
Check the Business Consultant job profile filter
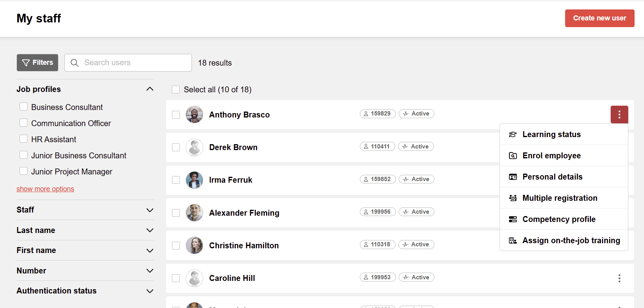click(24, 107)
